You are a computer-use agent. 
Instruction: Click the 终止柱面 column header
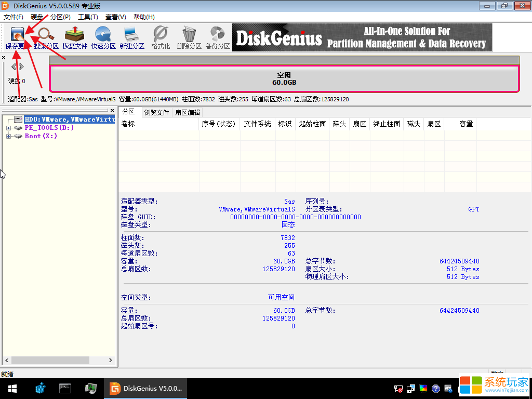pos(387,124)
